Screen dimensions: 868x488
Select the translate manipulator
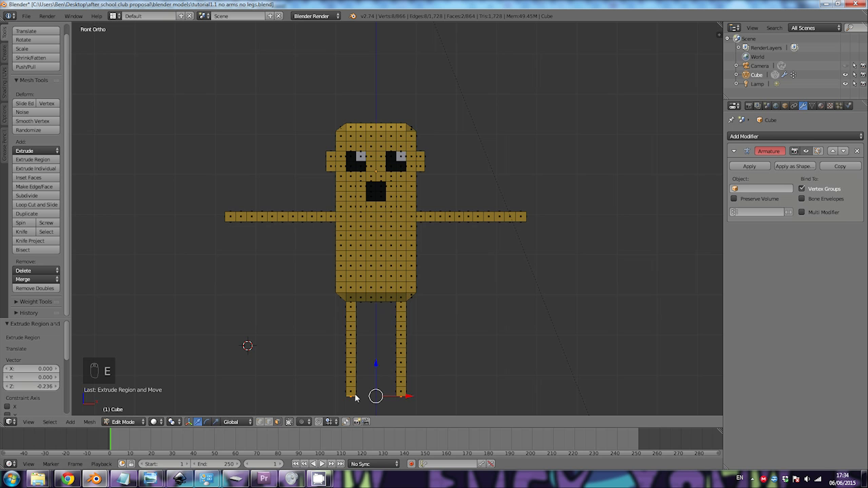pyautogui.click(x=198, y=422)
